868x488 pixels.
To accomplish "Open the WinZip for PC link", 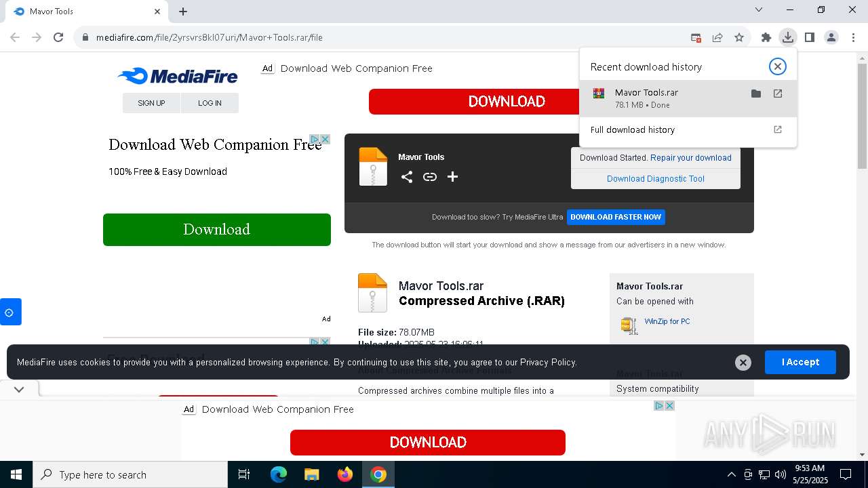I will point(667,321).
